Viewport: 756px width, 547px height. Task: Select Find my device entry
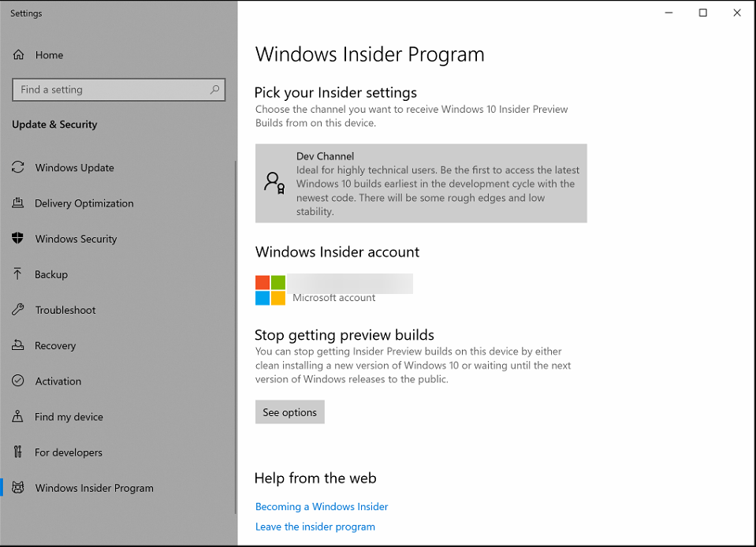[118, 417]
